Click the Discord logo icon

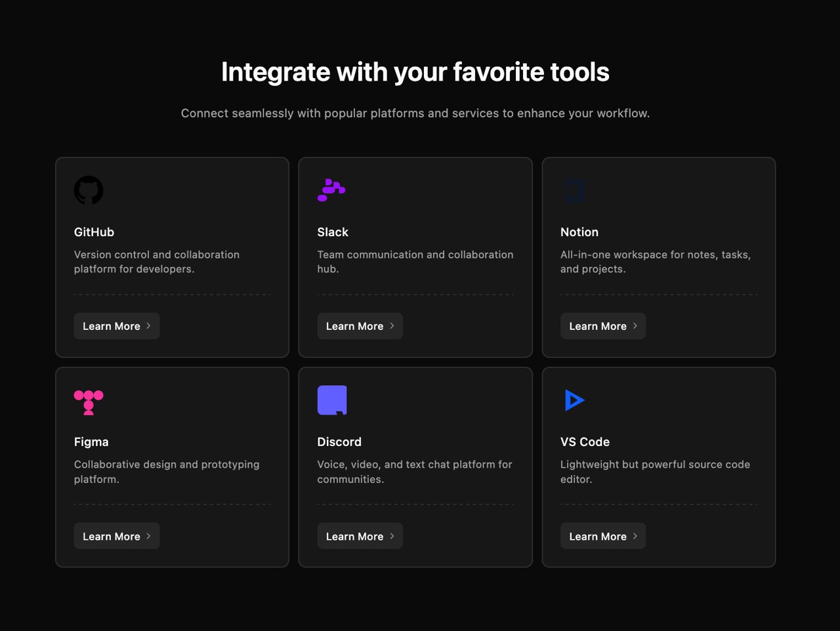coord(332,400)
